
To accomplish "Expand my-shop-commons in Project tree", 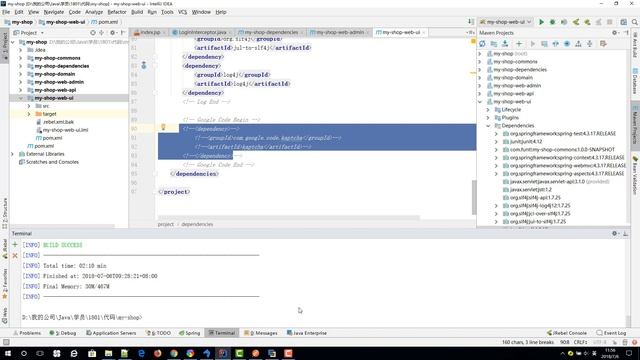I will coord(21,58).
